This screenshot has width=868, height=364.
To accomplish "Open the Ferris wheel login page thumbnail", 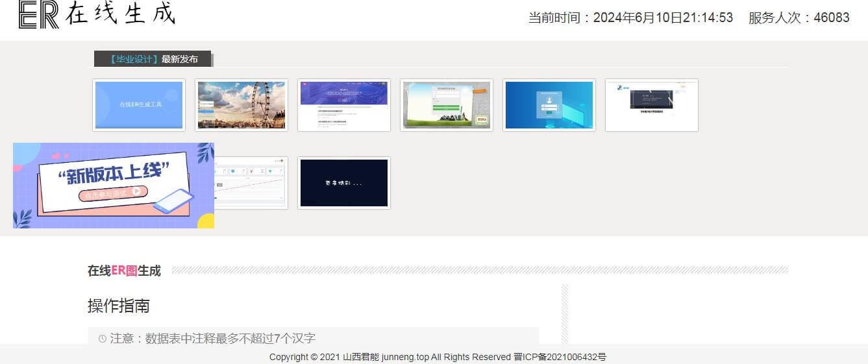I will [242, 105].
